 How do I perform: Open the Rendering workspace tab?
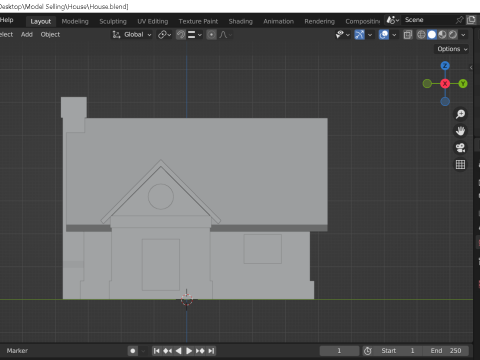(x=319, y=21)
